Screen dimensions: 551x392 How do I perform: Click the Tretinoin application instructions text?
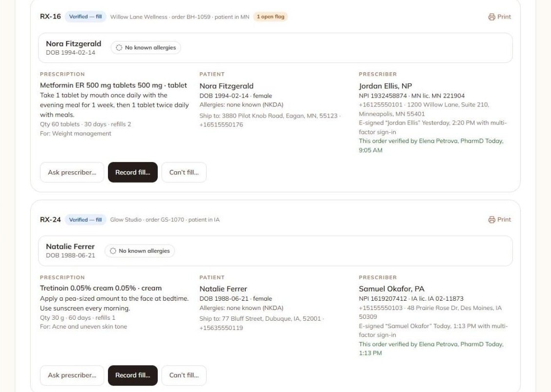point(114,303)
